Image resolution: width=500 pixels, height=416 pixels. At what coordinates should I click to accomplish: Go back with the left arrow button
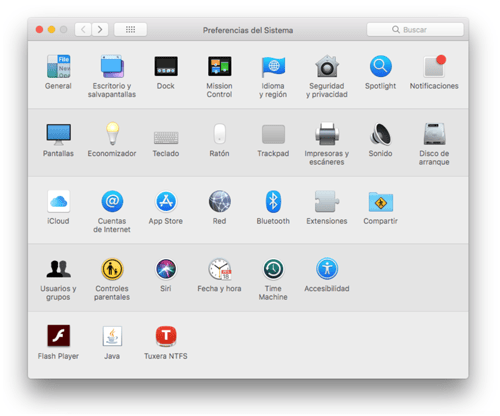click(x=83, y=30)
